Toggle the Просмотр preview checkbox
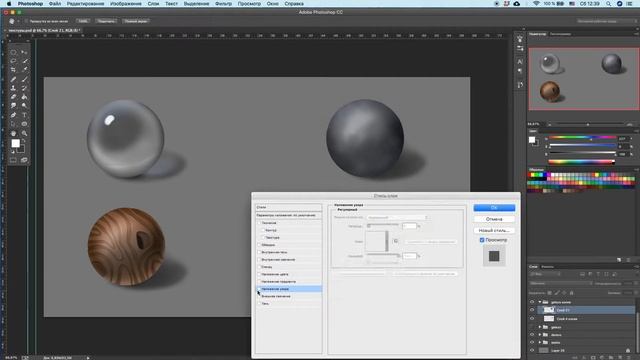This screenshot has width=640, height=360. coord(482,240)
